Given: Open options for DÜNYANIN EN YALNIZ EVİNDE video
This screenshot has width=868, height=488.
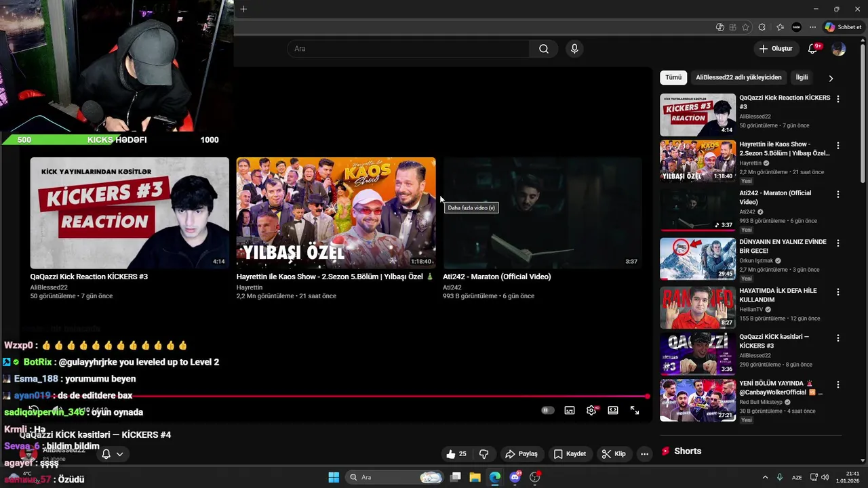Looking at the screenshot, I should click(838, 243).
